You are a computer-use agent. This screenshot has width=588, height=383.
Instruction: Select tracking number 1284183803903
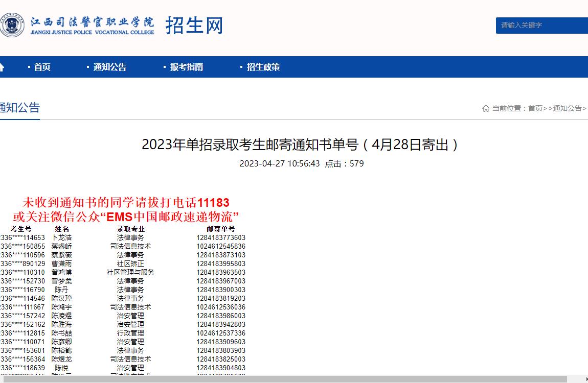point(221,350)
